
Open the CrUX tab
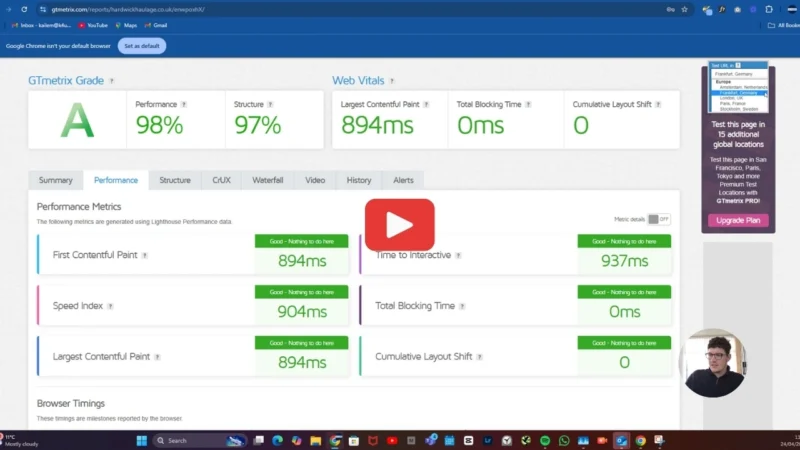click(221, 180)
